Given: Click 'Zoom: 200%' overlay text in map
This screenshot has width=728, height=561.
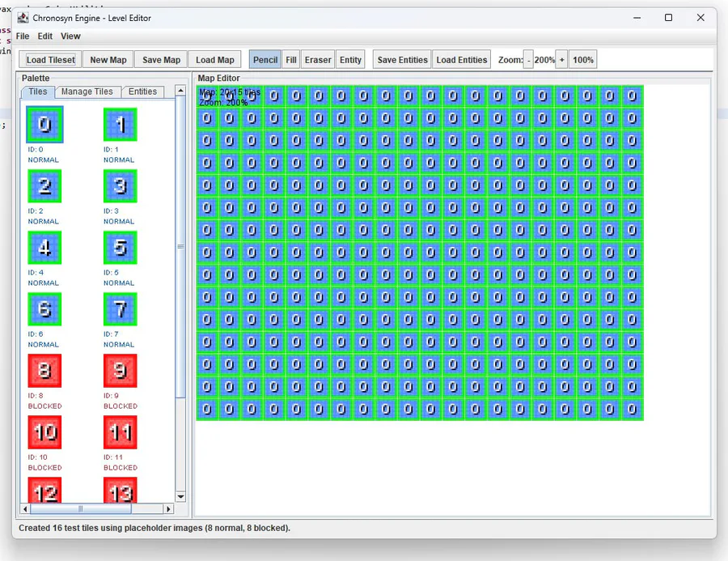Looking at the screenshot, I should coord(223,102).
